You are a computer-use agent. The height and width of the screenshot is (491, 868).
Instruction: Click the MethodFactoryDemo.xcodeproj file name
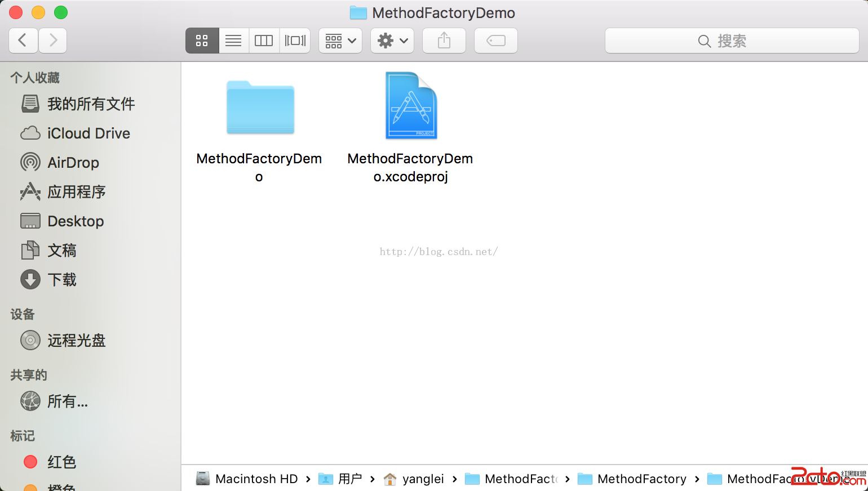(410, 167)
